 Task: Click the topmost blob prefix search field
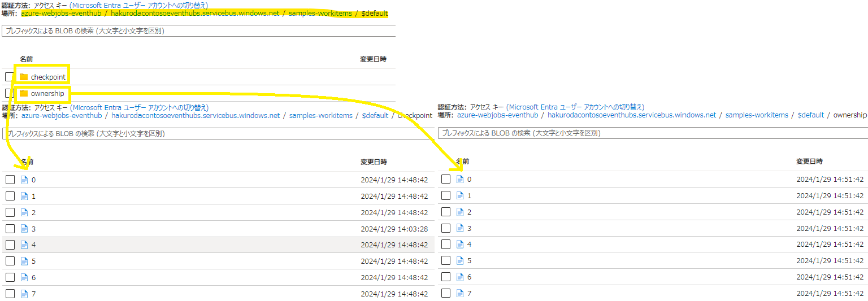pos(199,31)
